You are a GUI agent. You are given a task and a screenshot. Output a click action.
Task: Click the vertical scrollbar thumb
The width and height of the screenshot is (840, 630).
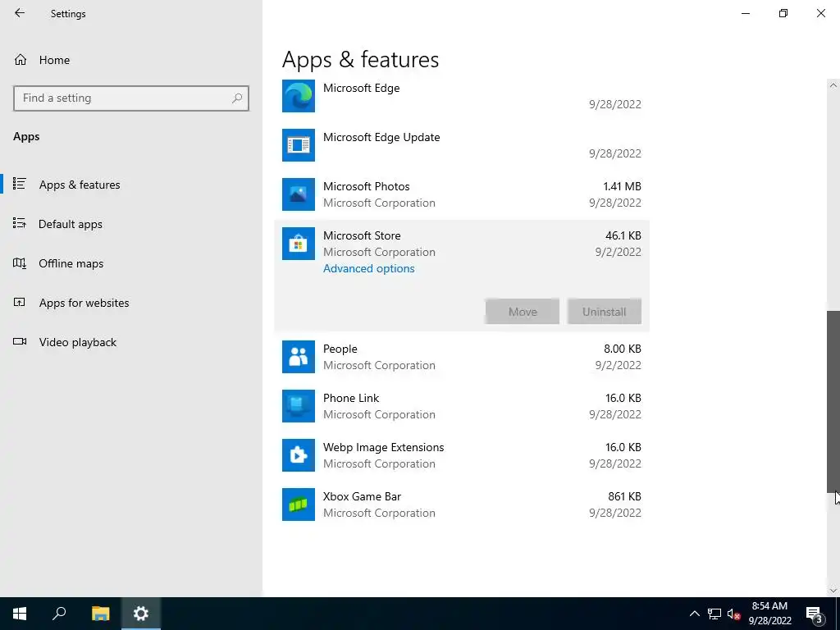click(x=833, y=402)
